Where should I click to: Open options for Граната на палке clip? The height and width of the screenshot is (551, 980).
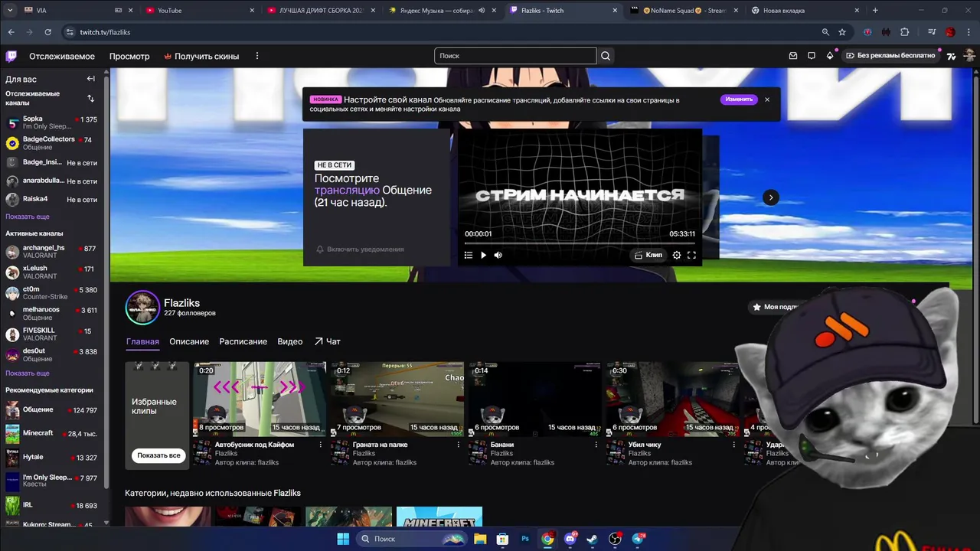459,445
